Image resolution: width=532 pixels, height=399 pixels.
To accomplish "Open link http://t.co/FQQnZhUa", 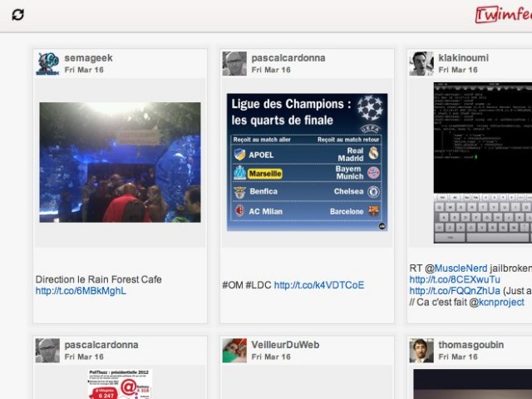I will [455, 291].
